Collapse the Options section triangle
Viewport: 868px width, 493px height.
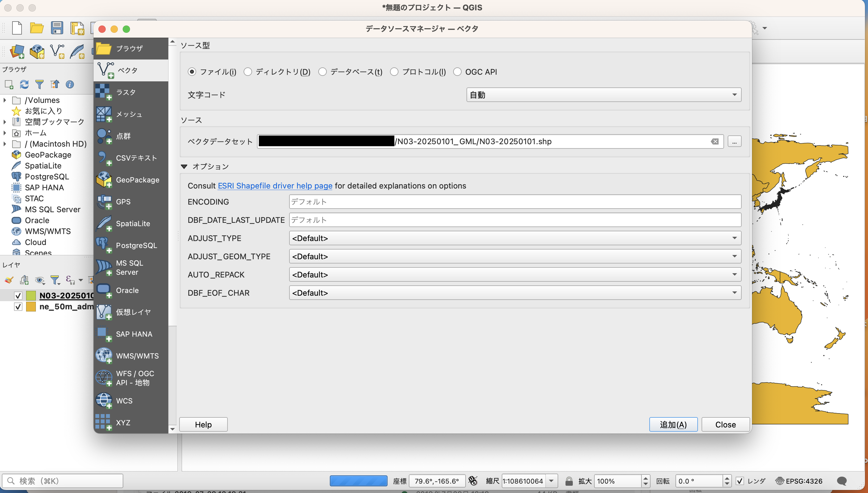click(184, 167)
